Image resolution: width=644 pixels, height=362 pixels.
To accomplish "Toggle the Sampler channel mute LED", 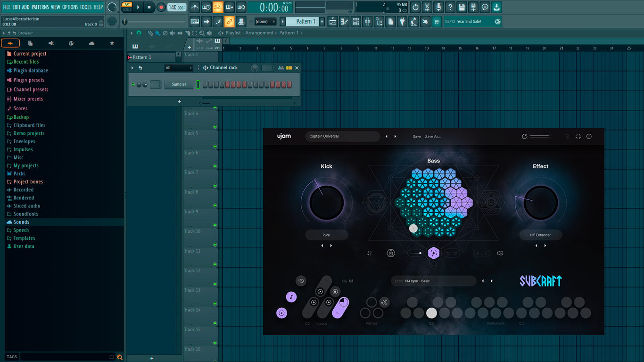I will 133,85.
